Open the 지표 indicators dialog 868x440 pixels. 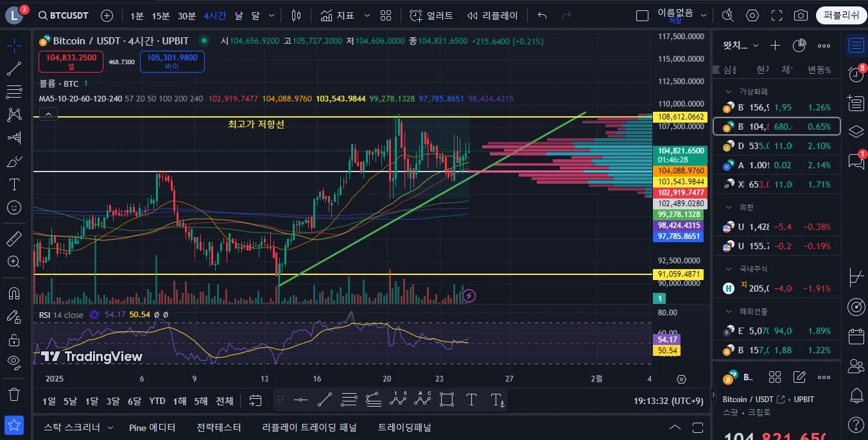[337, 15]
